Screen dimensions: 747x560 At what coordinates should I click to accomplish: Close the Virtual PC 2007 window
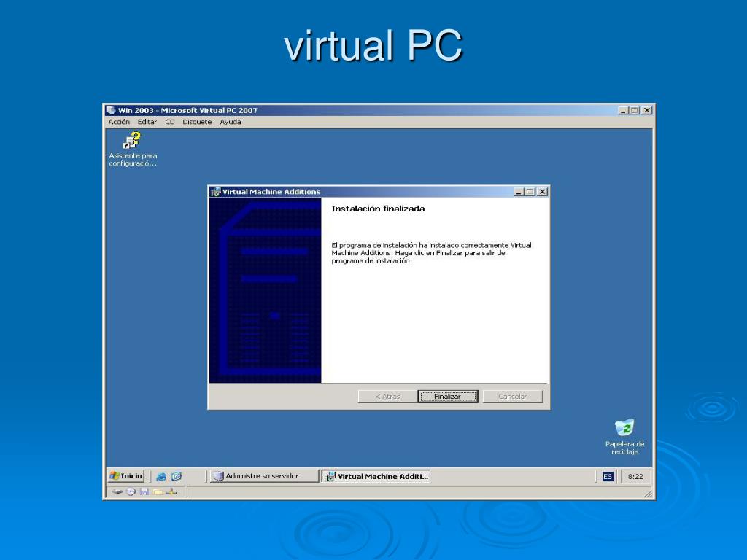pyautogui.click(x=647, y=110)
